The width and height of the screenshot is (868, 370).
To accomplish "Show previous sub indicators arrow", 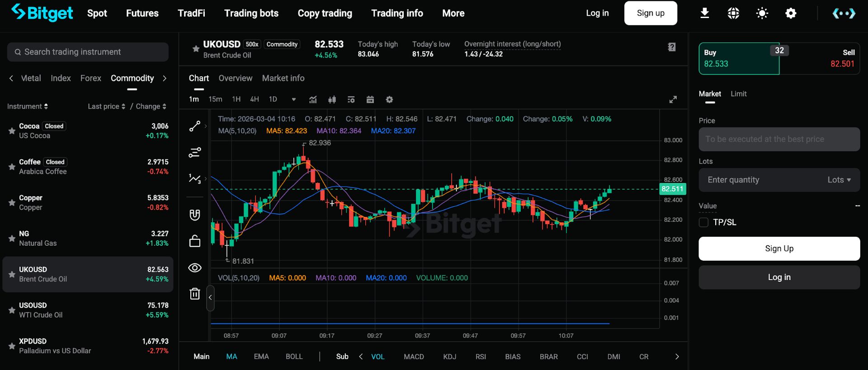I will (361, 356).
